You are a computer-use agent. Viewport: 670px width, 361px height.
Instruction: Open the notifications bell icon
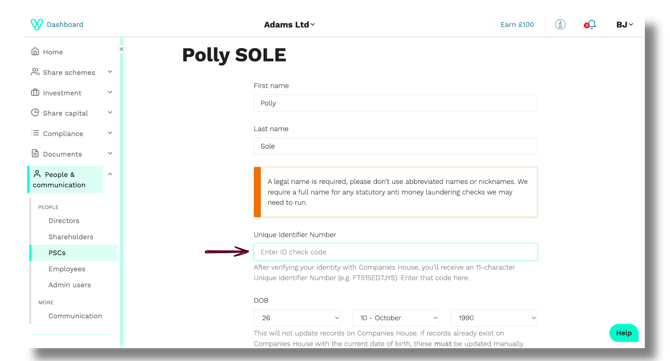click(590, 25)
